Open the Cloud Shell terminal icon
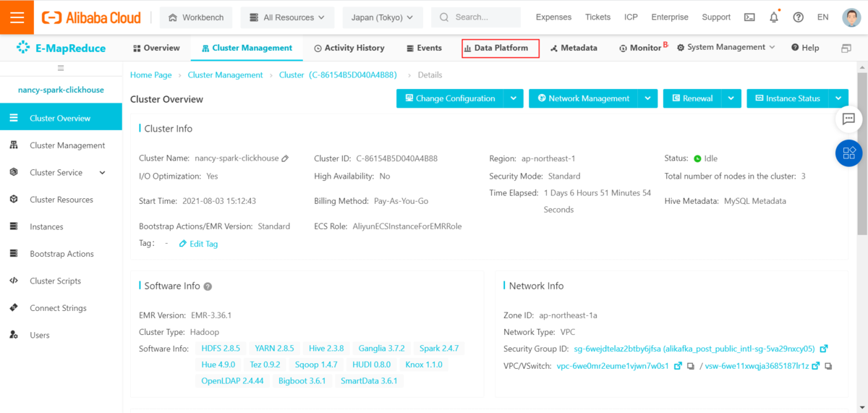 click(750, 17)
